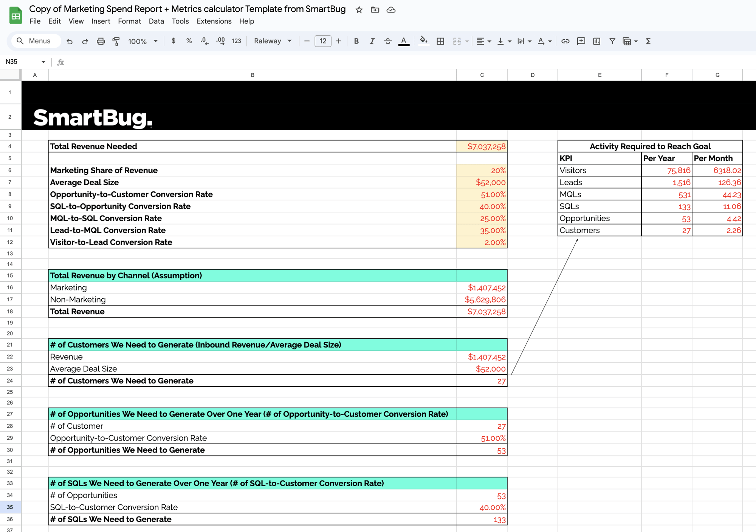Screen dimensions: 756x532
Task: Expand merge cells dropdown arrow
Action: point(467,41)
